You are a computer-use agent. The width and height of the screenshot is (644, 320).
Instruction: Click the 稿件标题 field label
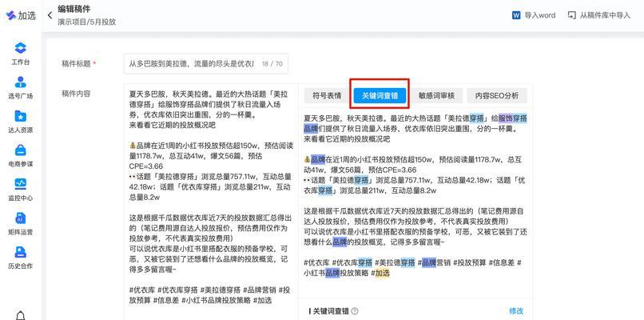point(76,64)
